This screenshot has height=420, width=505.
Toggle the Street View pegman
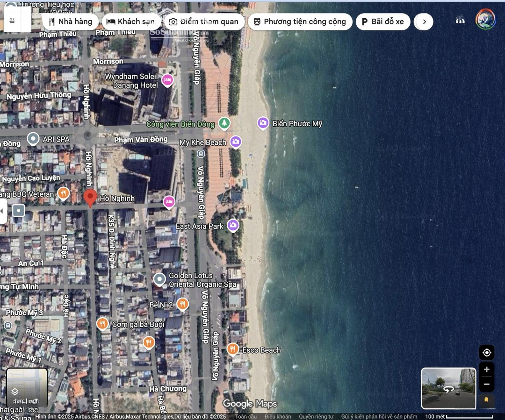coord(486,400)
